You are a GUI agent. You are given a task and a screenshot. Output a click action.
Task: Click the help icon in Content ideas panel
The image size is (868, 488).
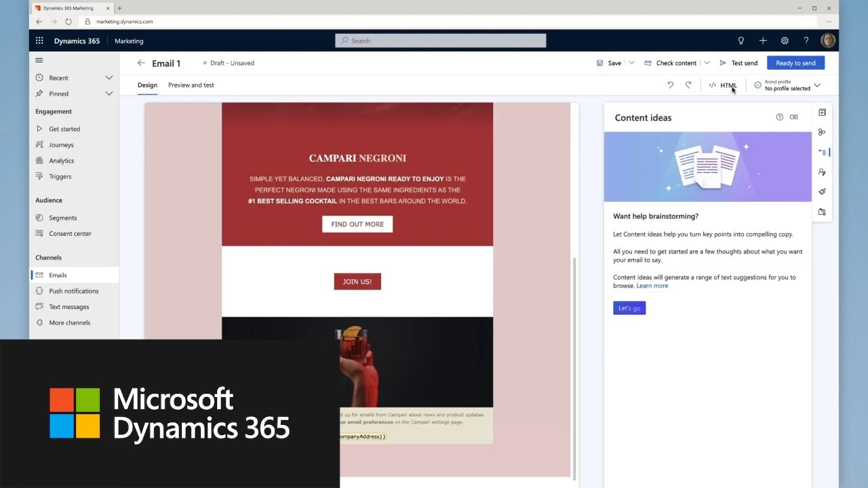pyautogui.click(x=779, y=117)
